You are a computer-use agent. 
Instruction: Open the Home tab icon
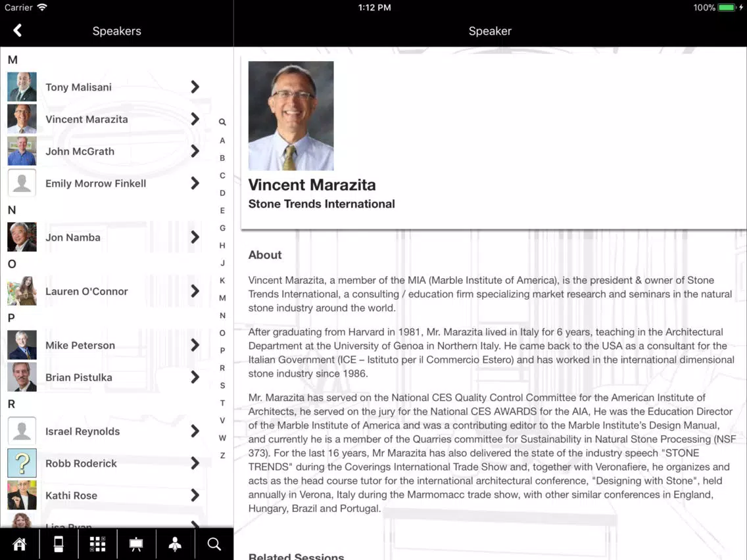point(20,544)
